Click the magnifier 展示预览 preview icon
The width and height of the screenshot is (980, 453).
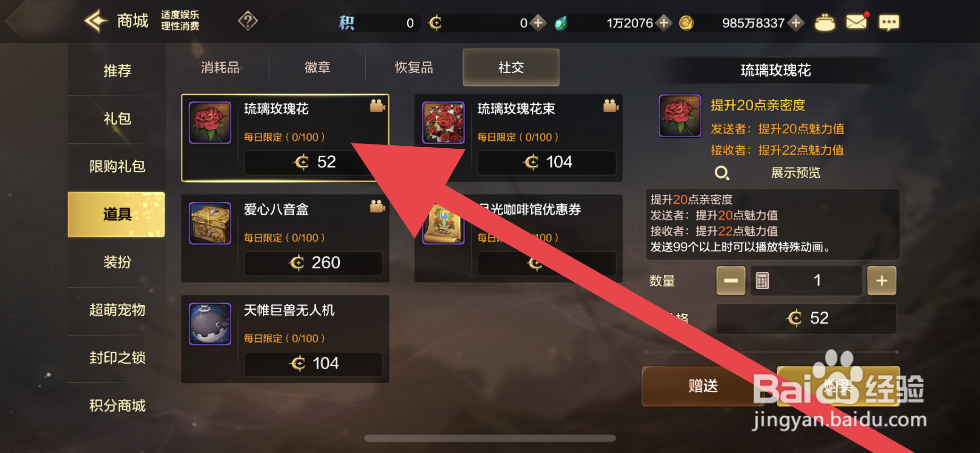722,173
